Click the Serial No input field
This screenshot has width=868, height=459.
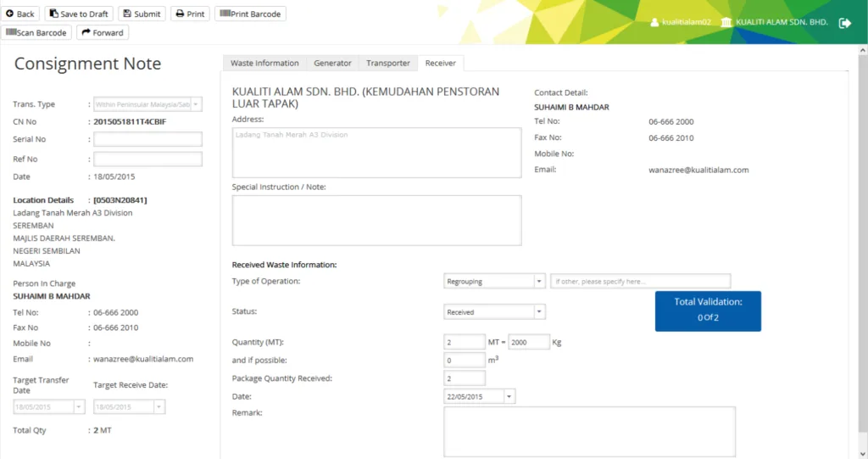click(x=147, y=139)
